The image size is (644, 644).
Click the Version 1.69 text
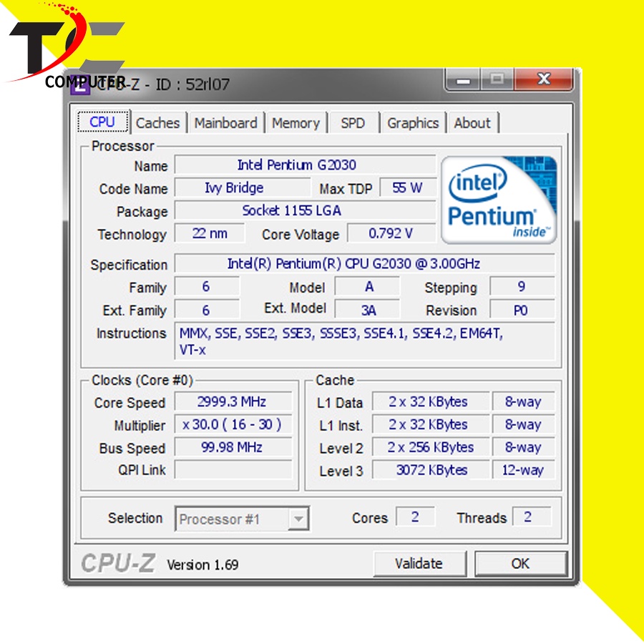coord(203,565)
